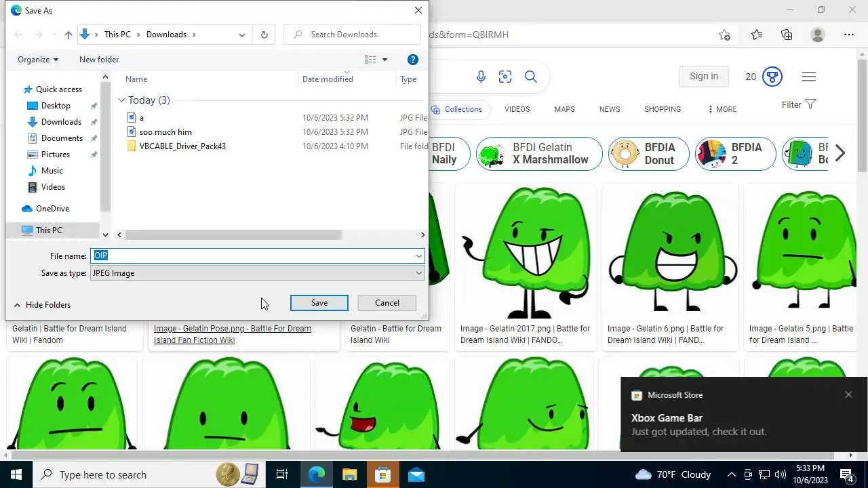Click Sign in on Bing
This screenshot has width=868, height=488.
(704, 77)
